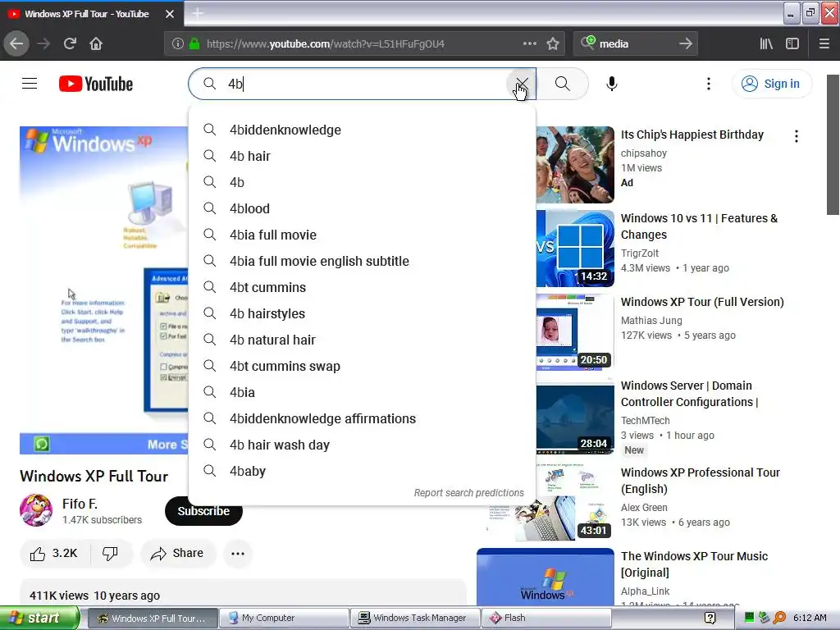Open YouTube settings three-dot menu
This screenshot has height=630, width=840.
(709, 84)
